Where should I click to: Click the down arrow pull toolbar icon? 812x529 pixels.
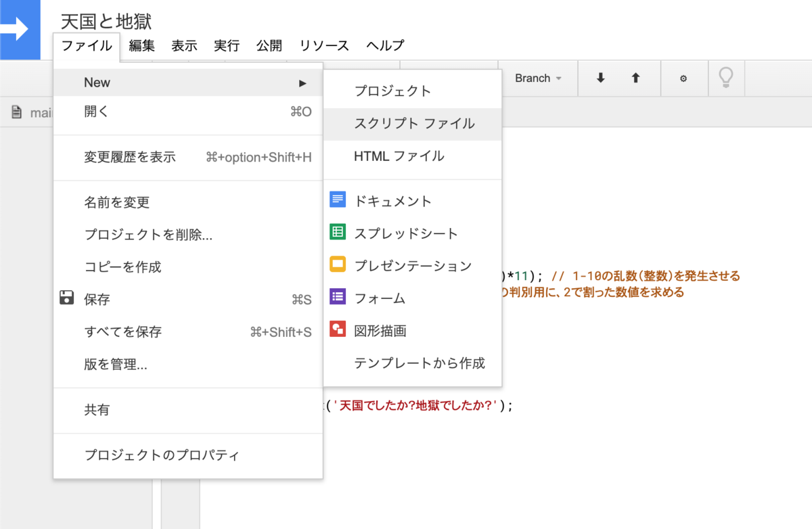coord(600,78)
